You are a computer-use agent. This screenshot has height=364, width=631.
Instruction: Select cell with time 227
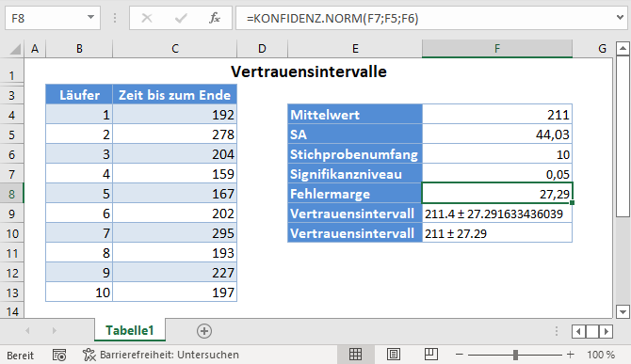174,273
